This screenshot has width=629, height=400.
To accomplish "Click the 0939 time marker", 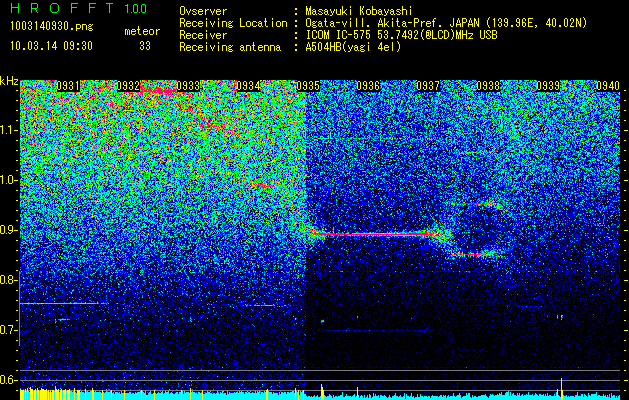I will 548,86.
